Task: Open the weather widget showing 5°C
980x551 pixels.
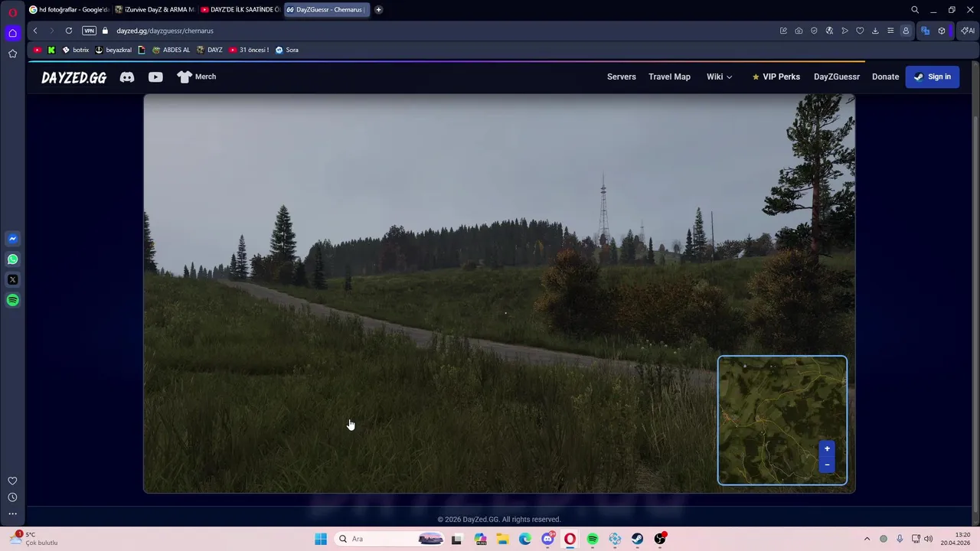Action: coord(34,539)
